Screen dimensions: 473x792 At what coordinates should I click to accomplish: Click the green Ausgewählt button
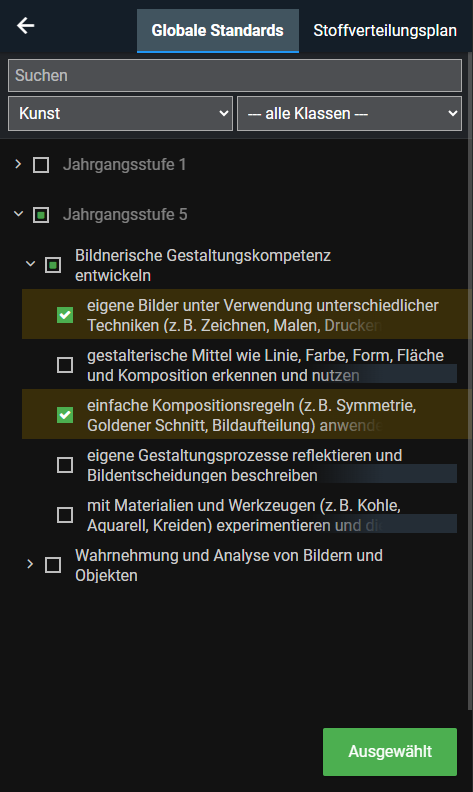point(390,752)
